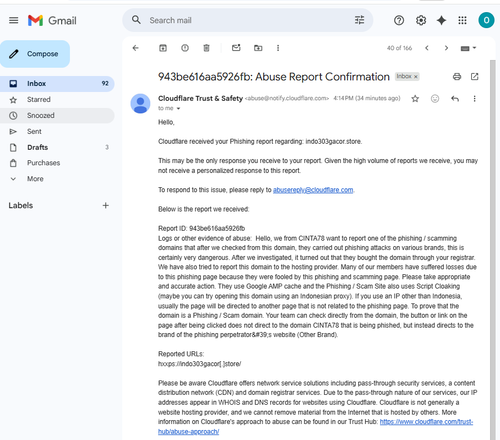Open the Move to folder icon

[x=258, y=48]
